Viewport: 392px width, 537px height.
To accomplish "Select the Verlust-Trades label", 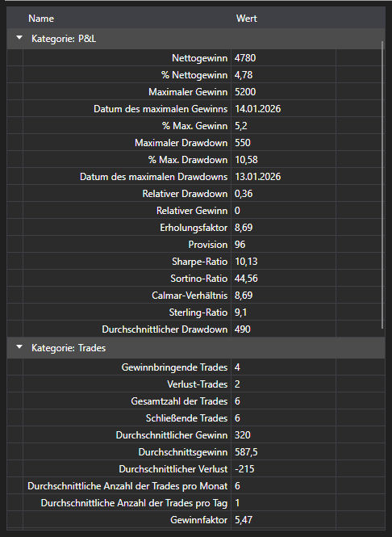I will (197, 384).
